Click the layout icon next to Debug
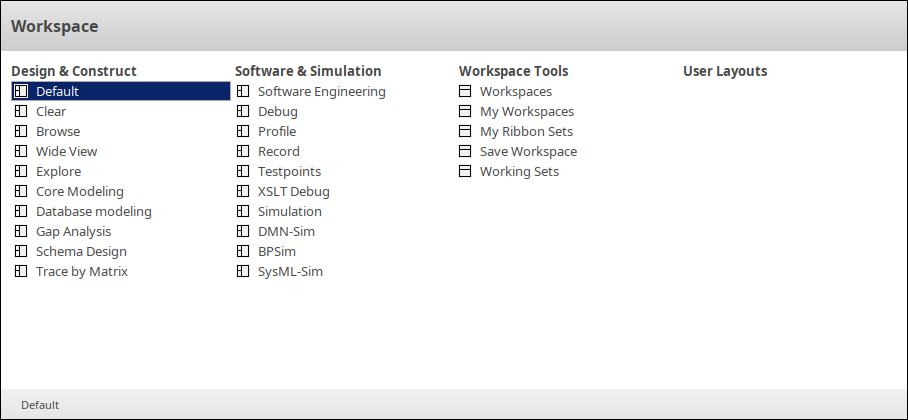Viewport: 908px width, 420px height. tap(243, 112)
